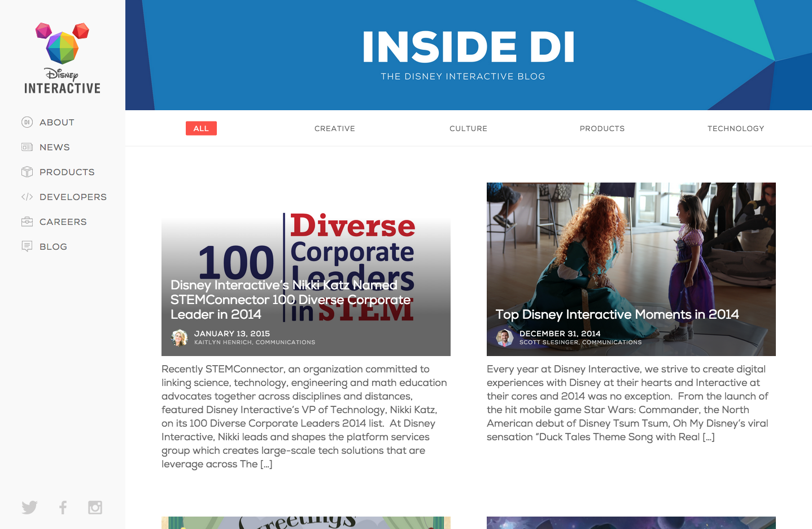Viewport: 812px width, 529px height.
Task: Filter posts by Technology
Action: point(736,128)
